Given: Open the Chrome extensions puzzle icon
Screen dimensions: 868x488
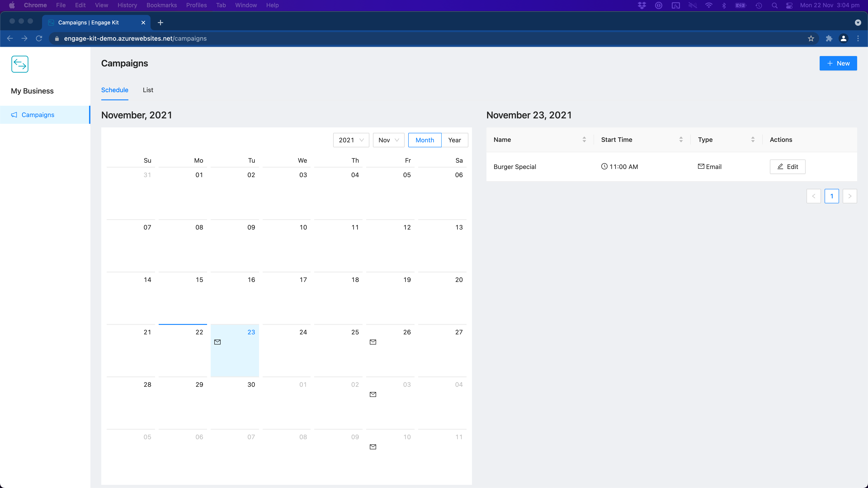Looking at the screenshot, I should 829,38.
